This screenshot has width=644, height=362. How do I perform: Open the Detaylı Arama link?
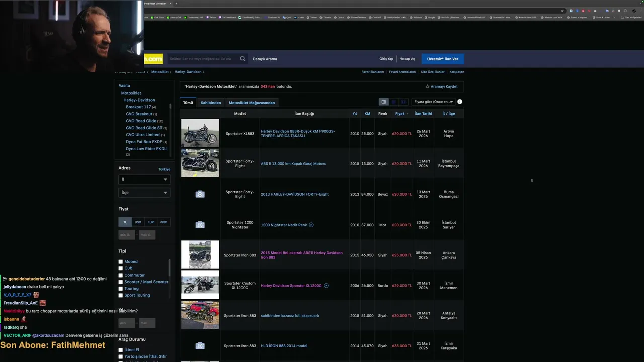pos(265,59)
